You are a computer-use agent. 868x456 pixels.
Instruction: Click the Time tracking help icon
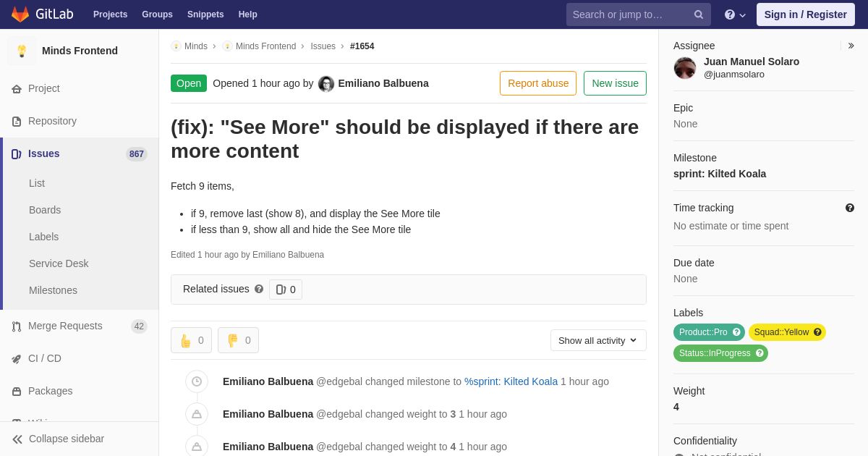click(x=850, y=208)
